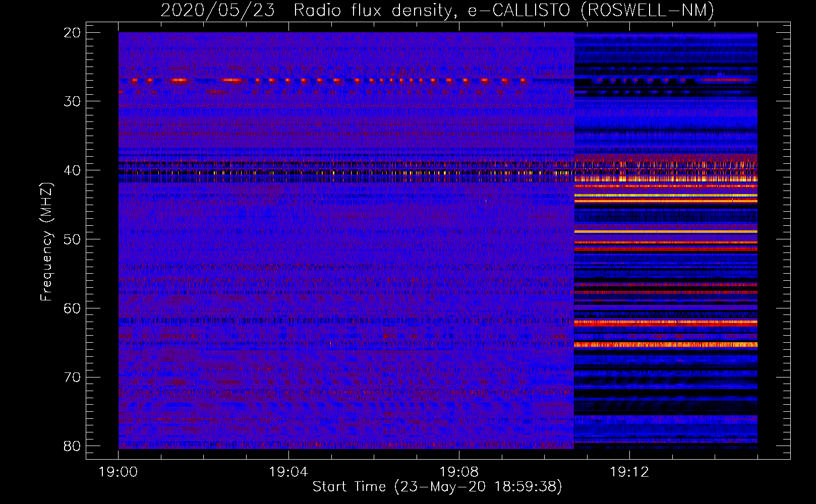Screen dimensions: 816x504
Task: Click the date '2020/05/23' in the title
Action: click(218, 10)
